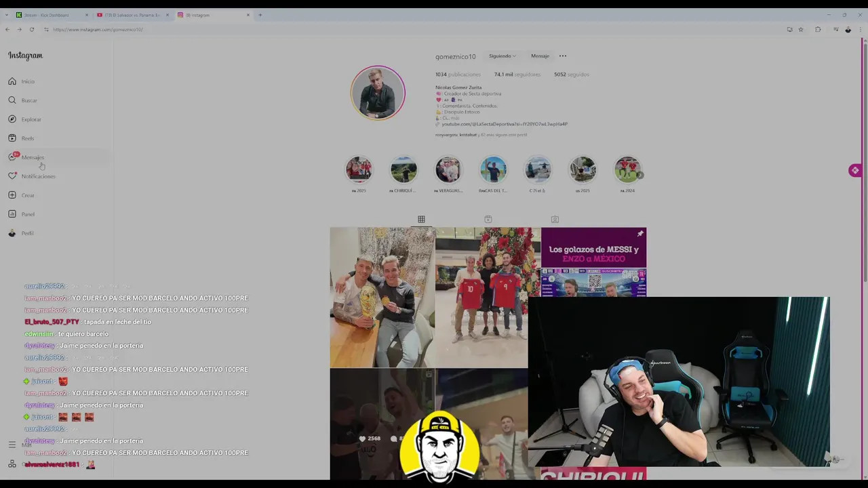Select the Instagram browser tab
The width and height of the screenshot is (868, 488).
[x=213, y=15]
